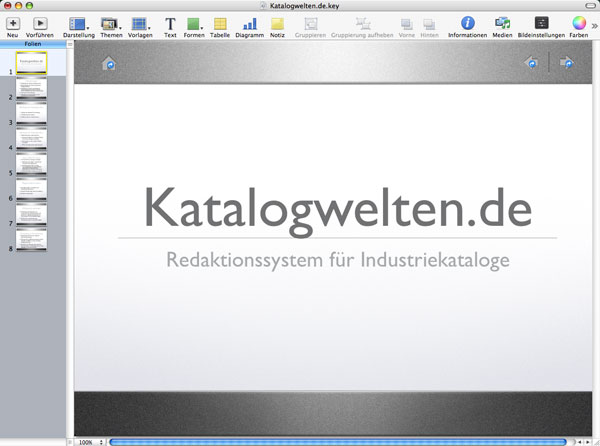The image size is (600, 446).
Task: Click the Katalogwelten.de title text
Action: 338,212
